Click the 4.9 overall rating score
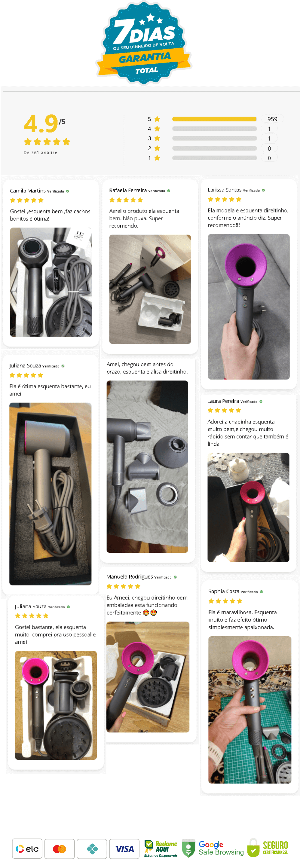 point(41,123)
